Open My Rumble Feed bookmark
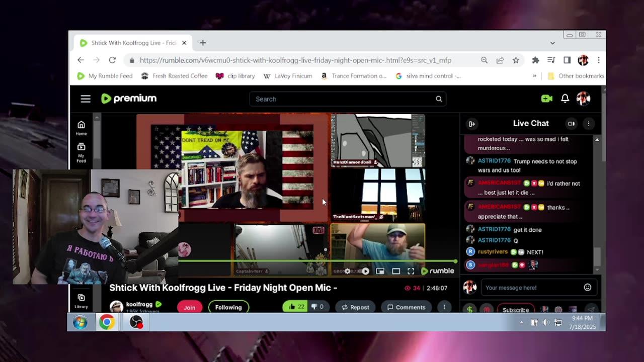 coord(105,76)
